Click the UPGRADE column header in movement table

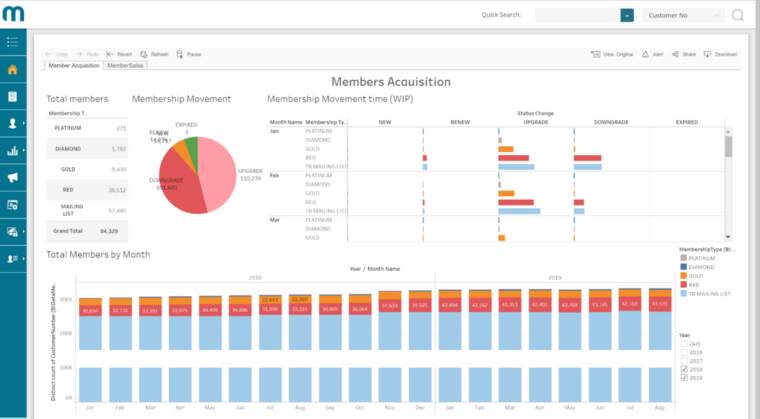click(x=536, y=122)
